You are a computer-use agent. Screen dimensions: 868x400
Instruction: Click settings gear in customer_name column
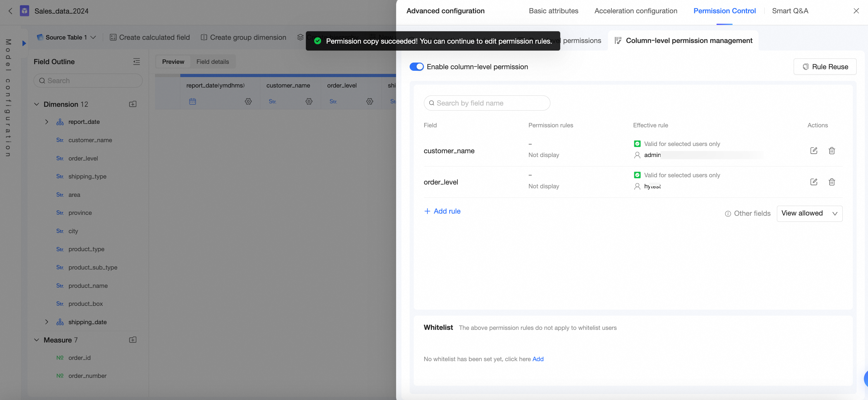(x=309, y=101)
